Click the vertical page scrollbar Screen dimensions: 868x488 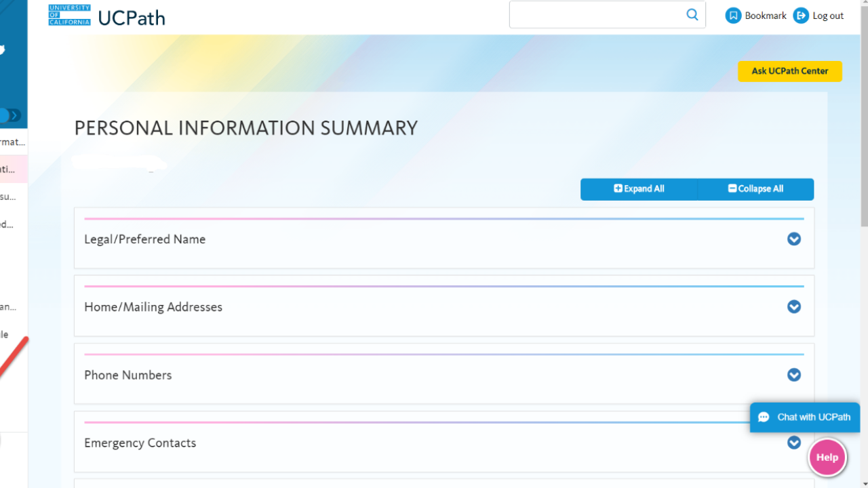[x=863, y=136]
